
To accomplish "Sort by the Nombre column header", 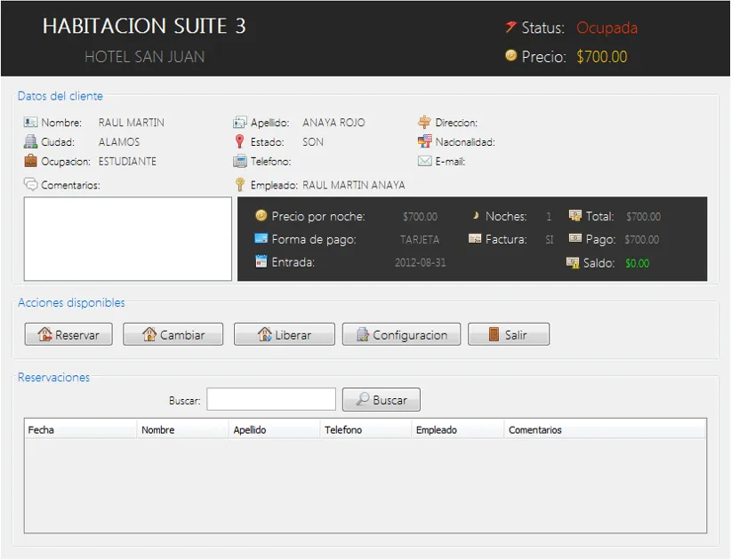I will pos(183,429).
